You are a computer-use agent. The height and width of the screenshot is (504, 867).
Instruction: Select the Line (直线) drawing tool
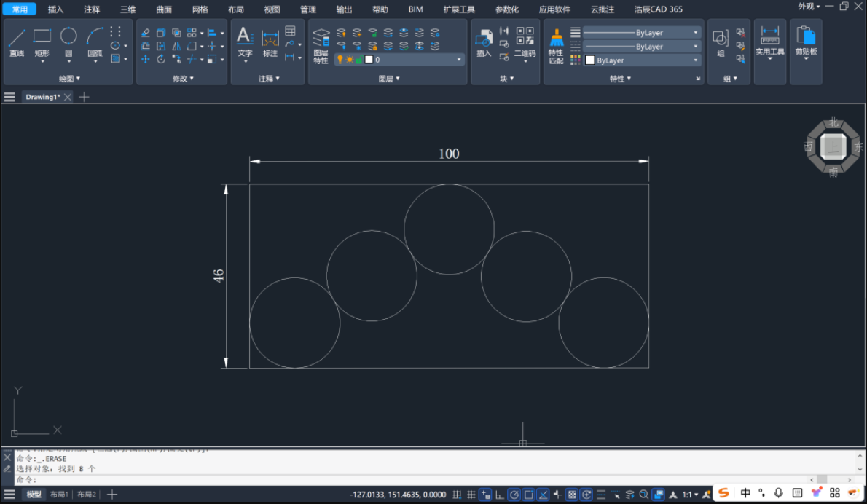pos(17,42)
